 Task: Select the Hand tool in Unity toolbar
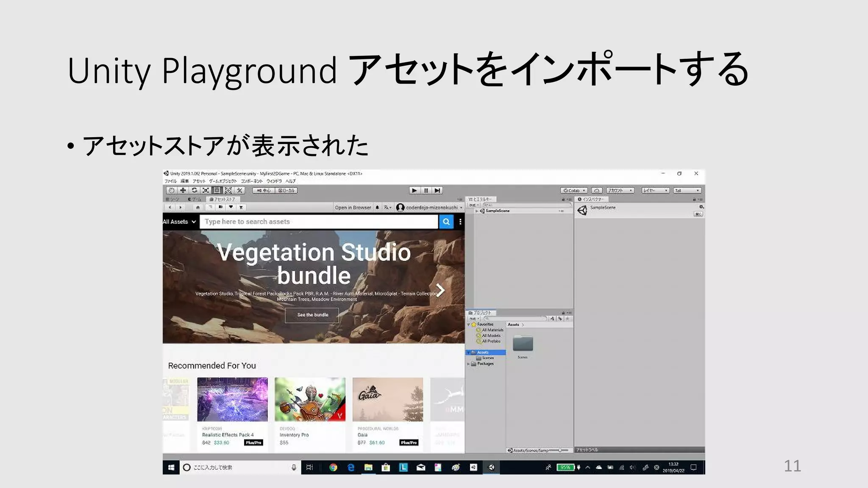click(x=172, y=191)
